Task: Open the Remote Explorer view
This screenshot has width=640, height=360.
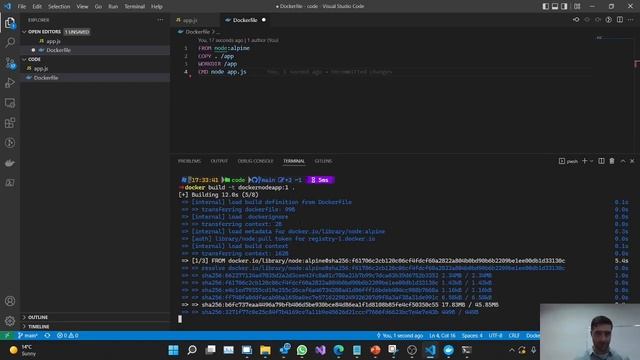Action: (10, 103)
